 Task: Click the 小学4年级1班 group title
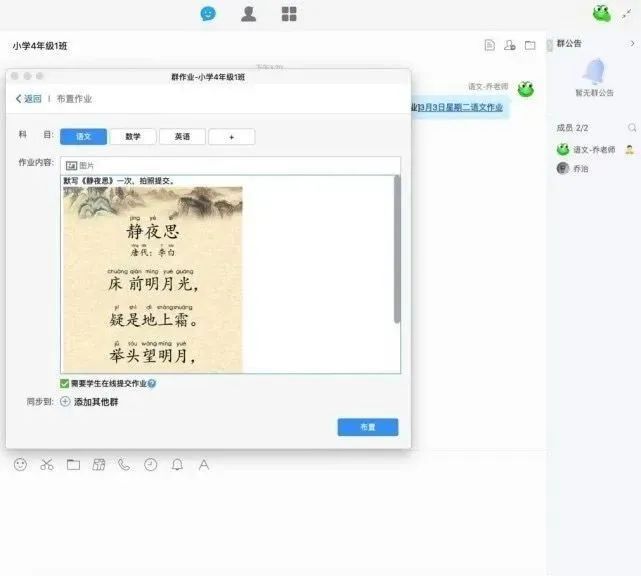point(40,46)
